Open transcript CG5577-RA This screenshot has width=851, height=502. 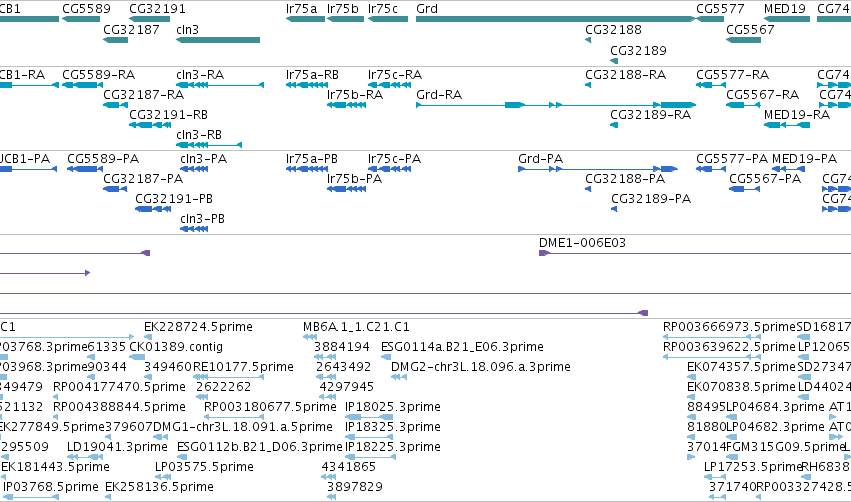pyautogui.click(x=710, y=85)
